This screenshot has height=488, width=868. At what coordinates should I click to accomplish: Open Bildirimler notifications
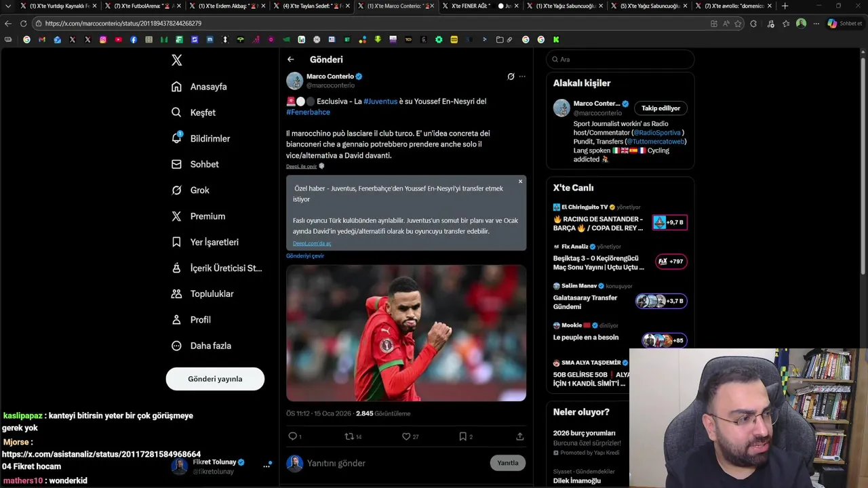pos(201,138)
